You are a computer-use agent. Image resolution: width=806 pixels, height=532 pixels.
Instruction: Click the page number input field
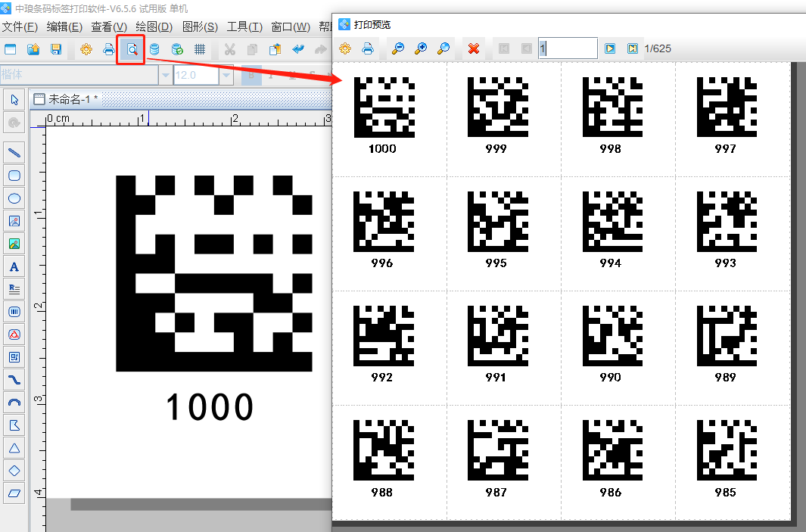568,49
